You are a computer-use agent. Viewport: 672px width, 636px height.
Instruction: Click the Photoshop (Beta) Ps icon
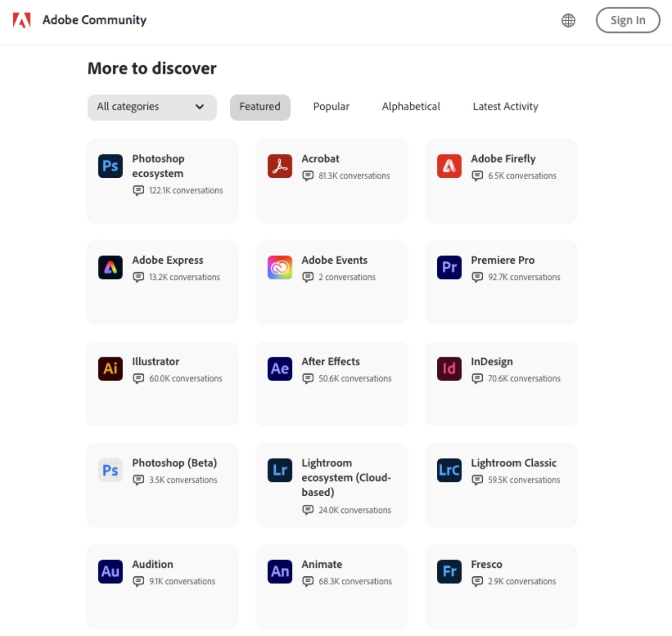[x=110, y=470]
